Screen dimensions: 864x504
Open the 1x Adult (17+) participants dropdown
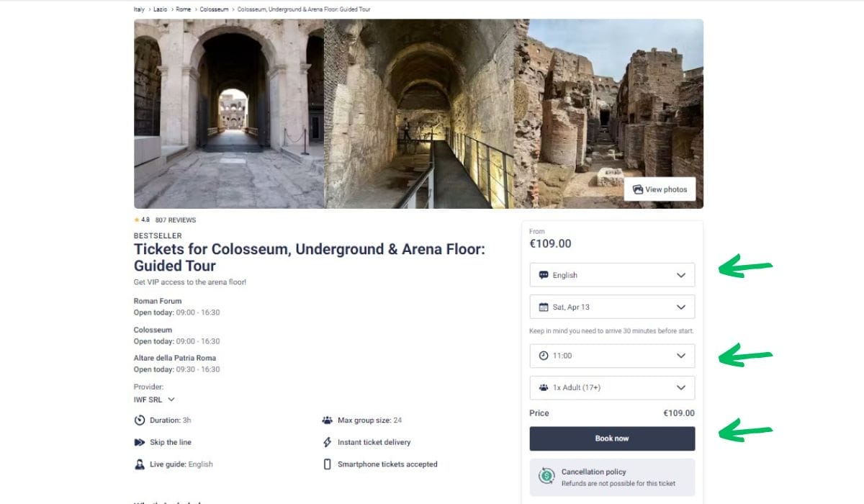(x=612, y=387)
